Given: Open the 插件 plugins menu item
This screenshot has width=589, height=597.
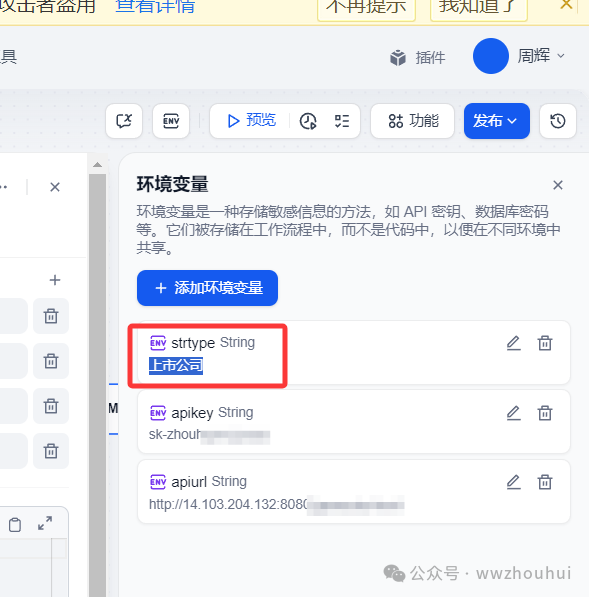Looking at the screenshot, I should coord(418,57).
